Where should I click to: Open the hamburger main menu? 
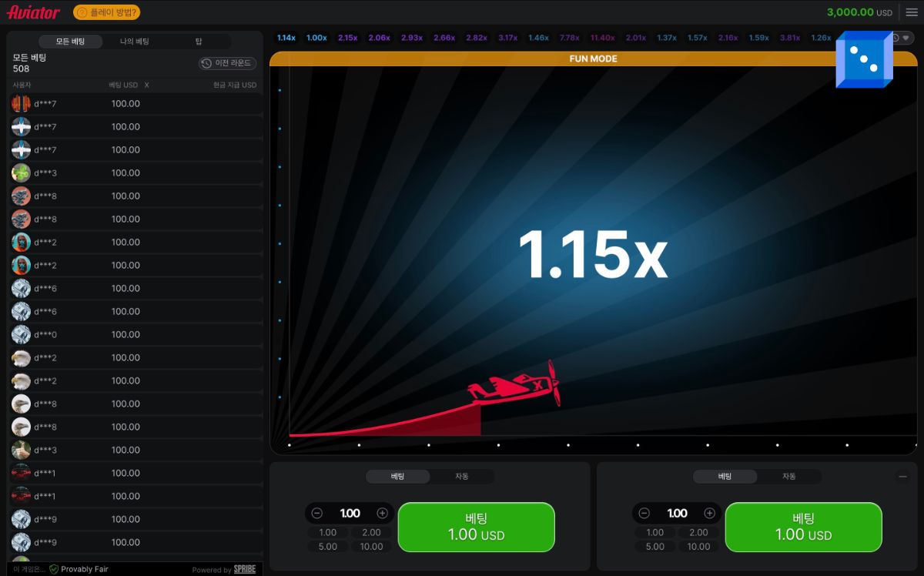[912, 12]
